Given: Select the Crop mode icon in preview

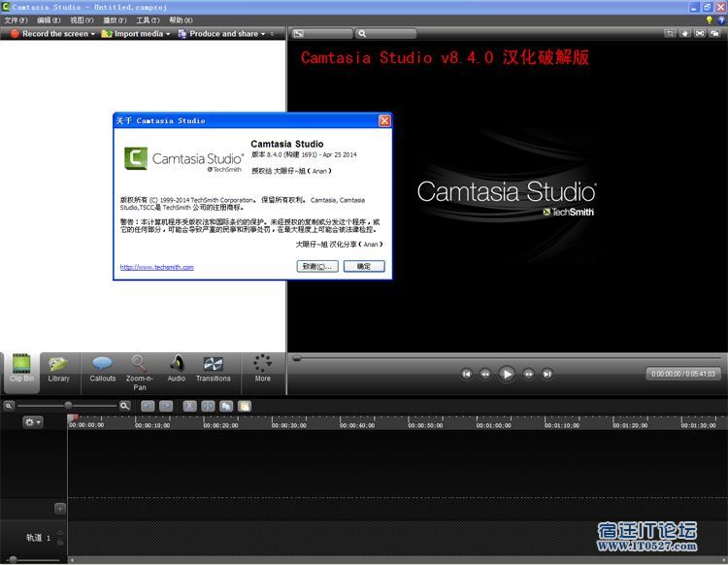Looking at the screenshot, I should click(670, 33).
